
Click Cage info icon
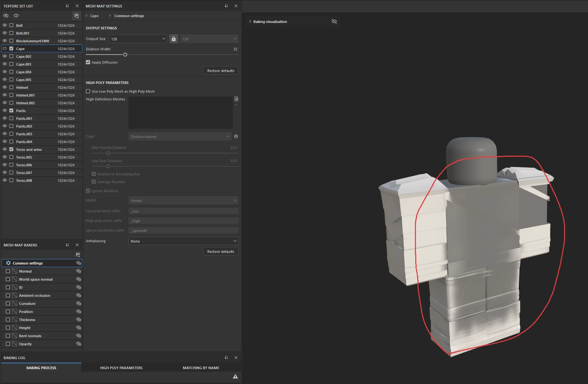pyautogui.click(x=236, y=136)
